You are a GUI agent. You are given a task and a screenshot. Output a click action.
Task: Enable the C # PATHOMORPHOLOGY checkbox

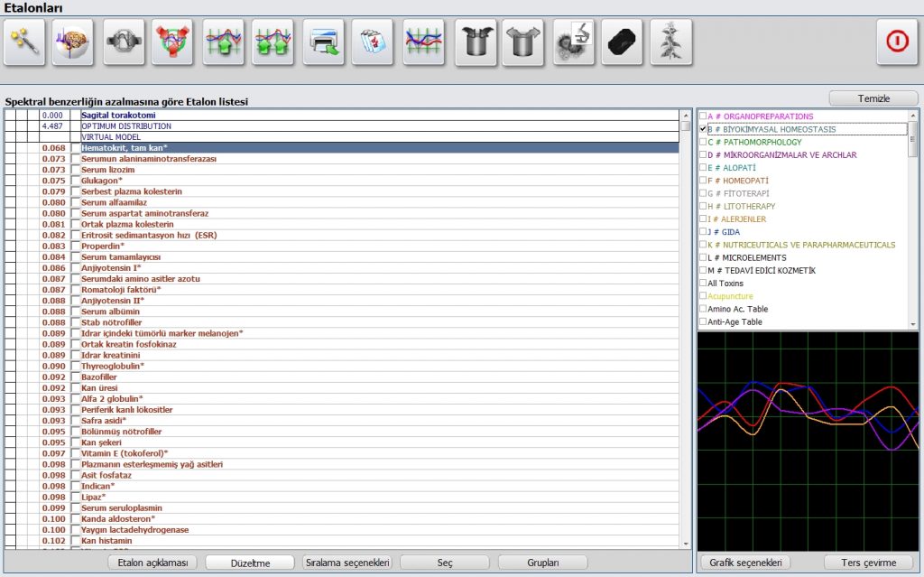click(703, 142)
